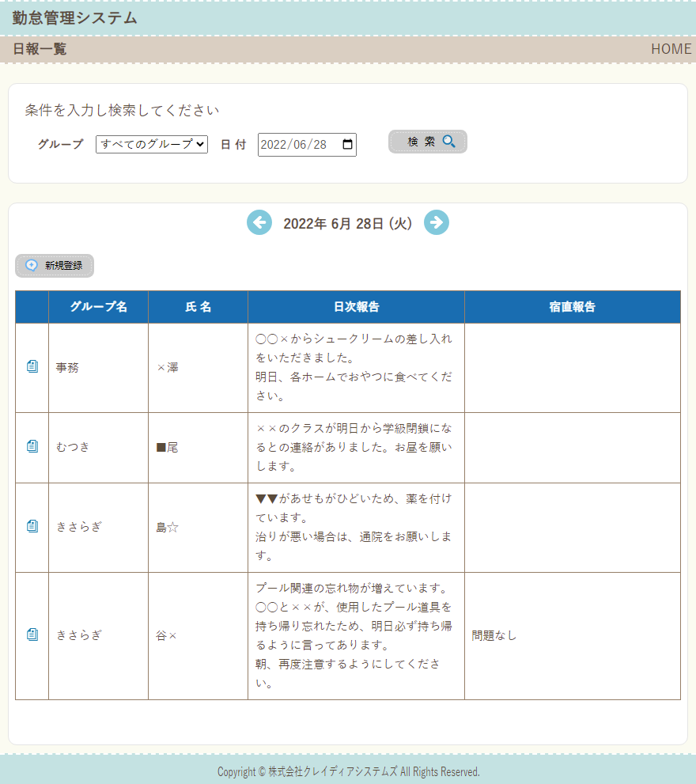Expand the グループ dropdown list
Screen dimensions: 696x784
click(152, 145)
